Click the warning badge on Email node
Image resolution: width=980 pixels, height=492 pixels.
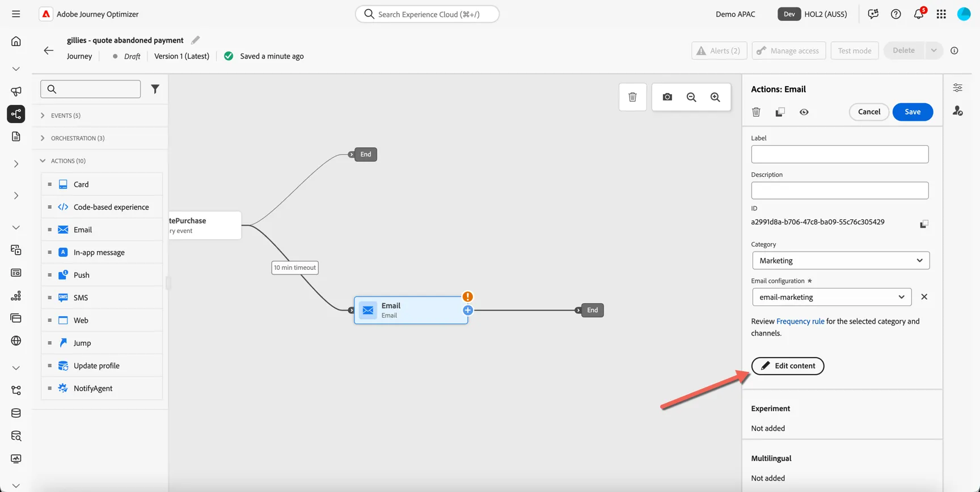pyautogui.click(x=467, y=296)
